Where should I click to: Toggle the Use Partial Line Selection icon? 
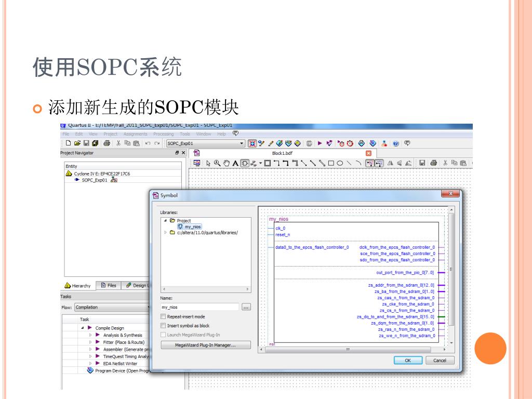click(379, 163)
